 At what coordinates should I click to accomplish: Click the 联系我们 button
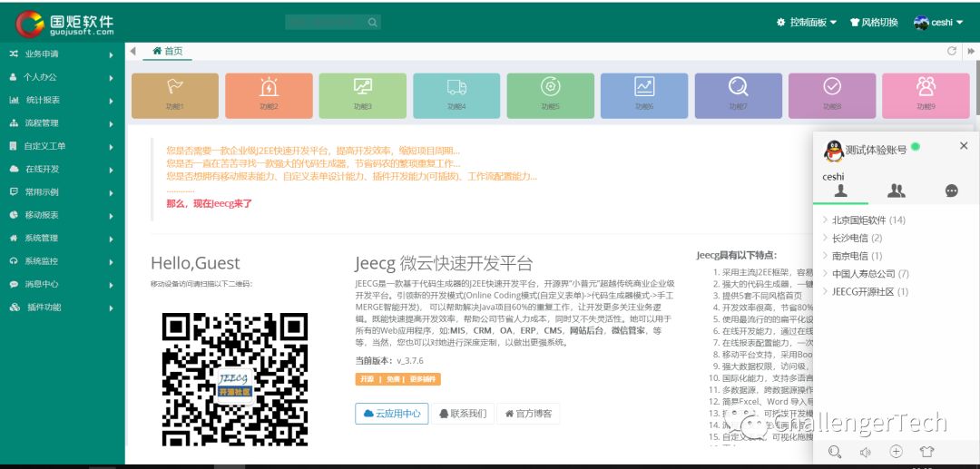click(x=463, y=414)
